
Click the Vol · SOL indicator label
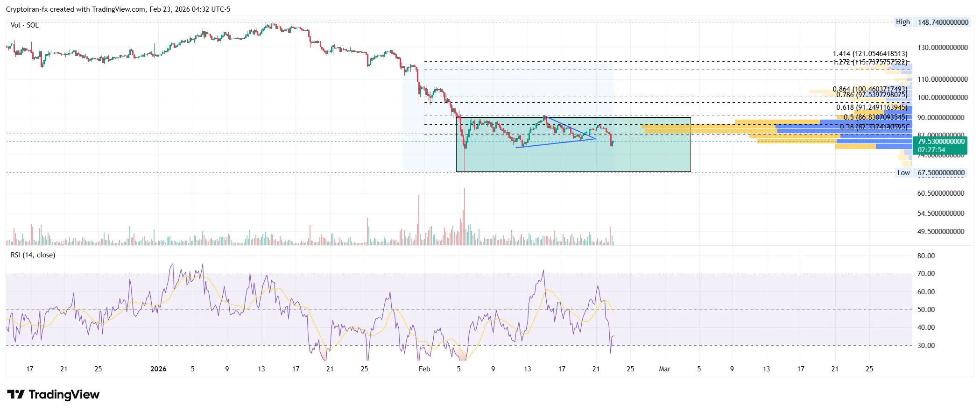click(25, 25)
